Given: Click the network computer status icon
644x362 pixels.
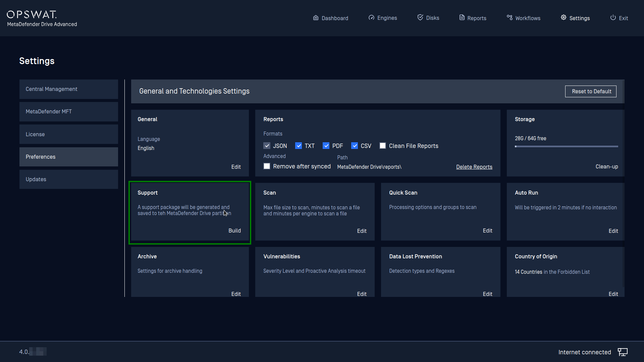Looking at the screenshot, I should 623,352.
